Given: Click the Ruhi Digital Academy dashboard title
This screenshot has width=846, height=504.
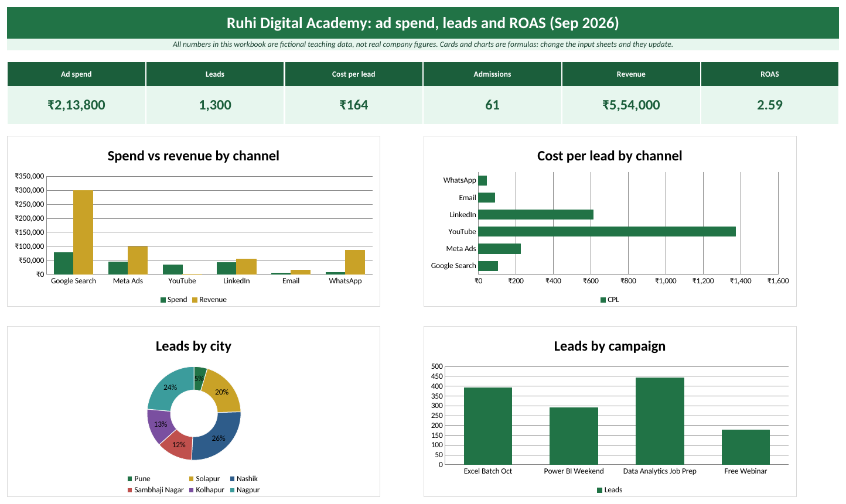Looking at the screenshot, I should pos(422,23).
